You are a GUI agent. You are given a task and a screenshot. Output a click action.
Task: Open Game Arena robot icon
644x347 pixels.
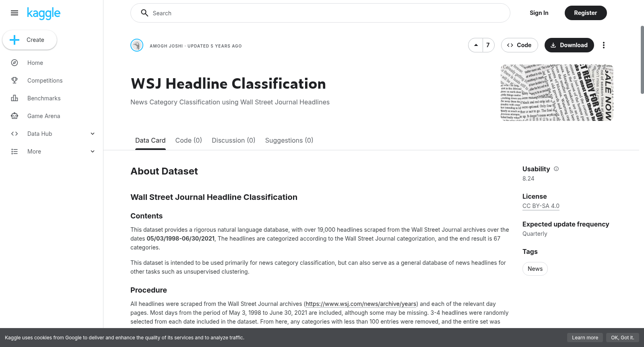coord(14,116)
